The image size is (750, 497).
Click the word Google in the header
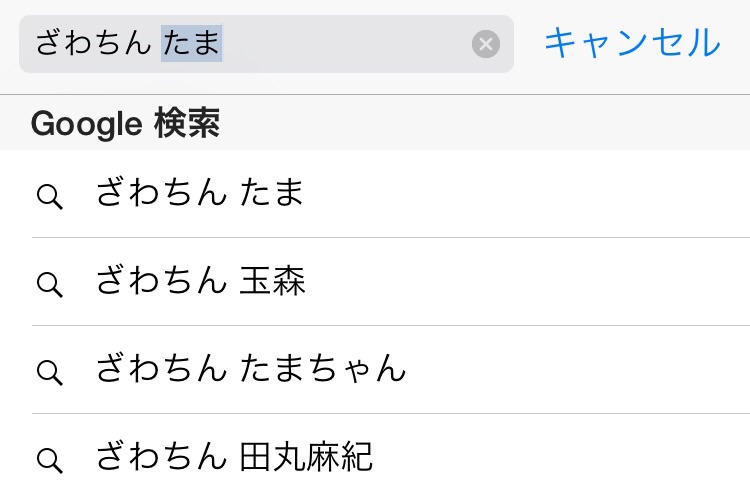tap(87, 124)
